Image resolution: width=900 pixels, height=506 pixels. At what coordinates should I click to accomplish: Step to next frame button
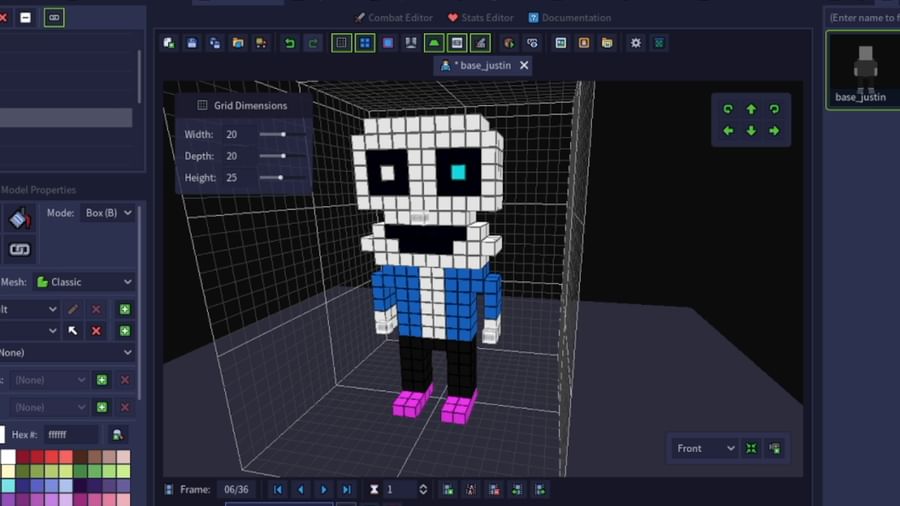click(324, 489)
